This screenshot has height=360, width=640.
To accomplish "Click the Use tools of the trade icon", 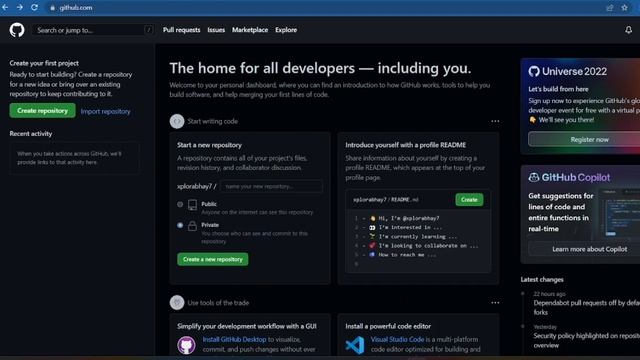I will (x=177, y=302).
